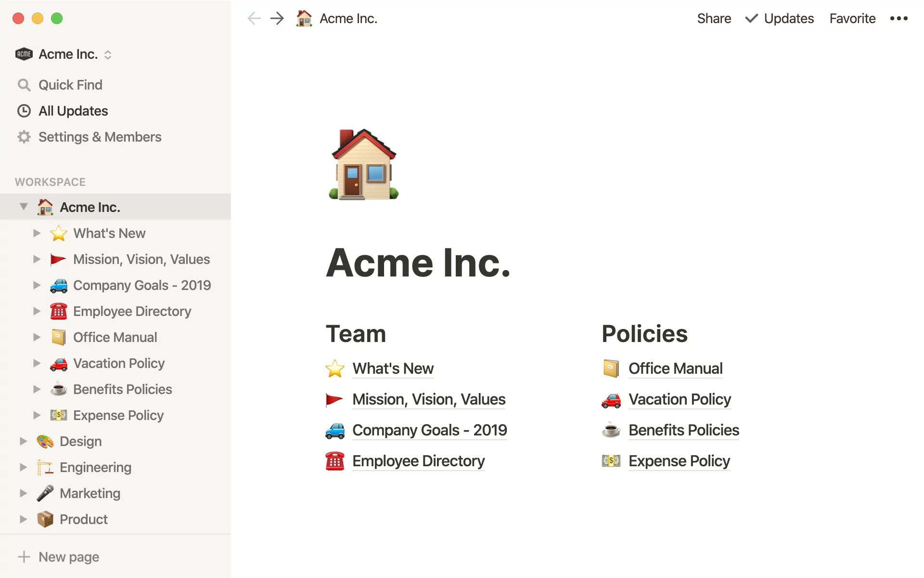Click the Acme Inc. home page icon
This screenshot has height=578, width=924.
[364, 162]
